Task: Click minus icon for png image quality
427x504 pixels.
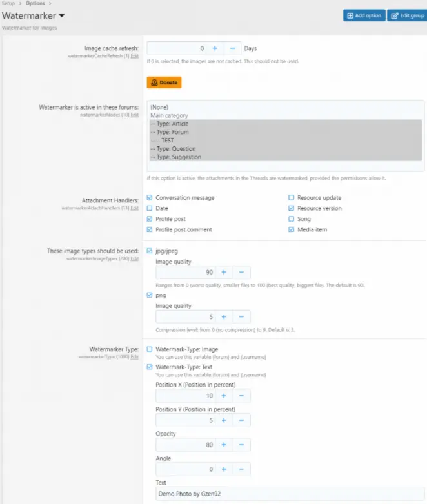Action: coord(241,316)
